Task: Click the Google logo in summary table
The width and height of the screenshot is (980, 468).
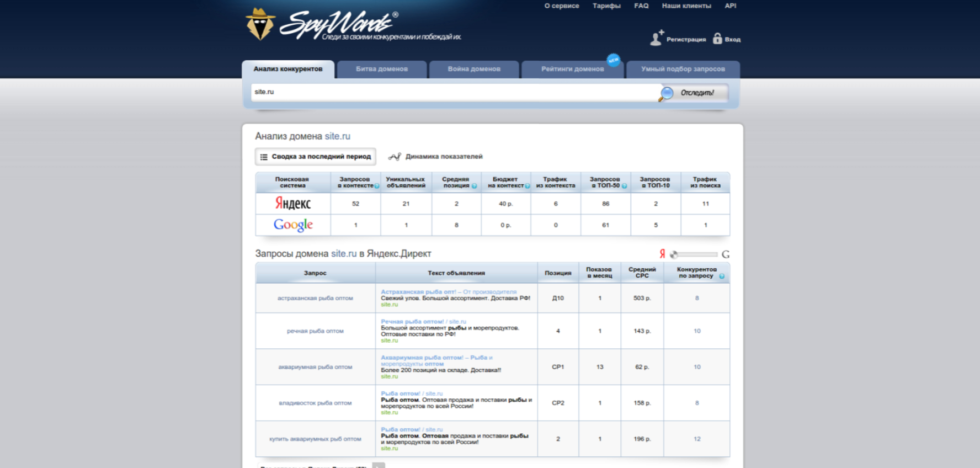Action: [293, 225]
